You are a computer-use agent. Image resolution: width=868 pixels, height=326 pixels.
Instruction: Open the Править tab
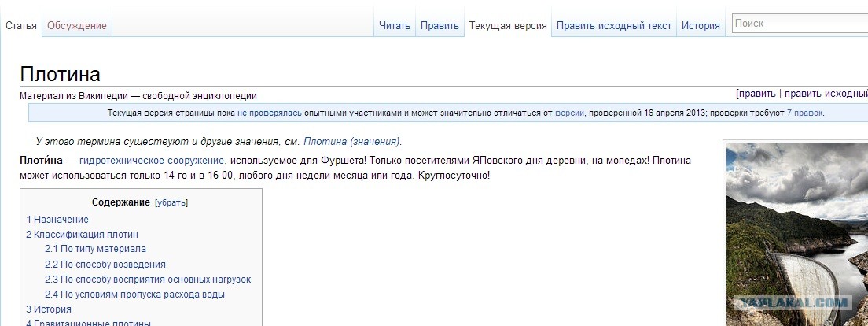440,25
